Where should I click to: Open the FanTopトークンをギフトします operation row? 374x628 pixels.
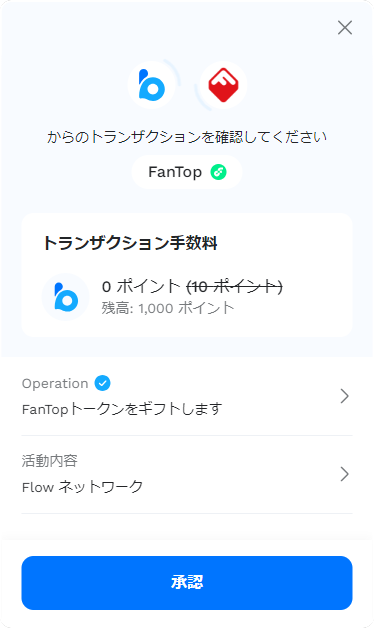(187, 397)
